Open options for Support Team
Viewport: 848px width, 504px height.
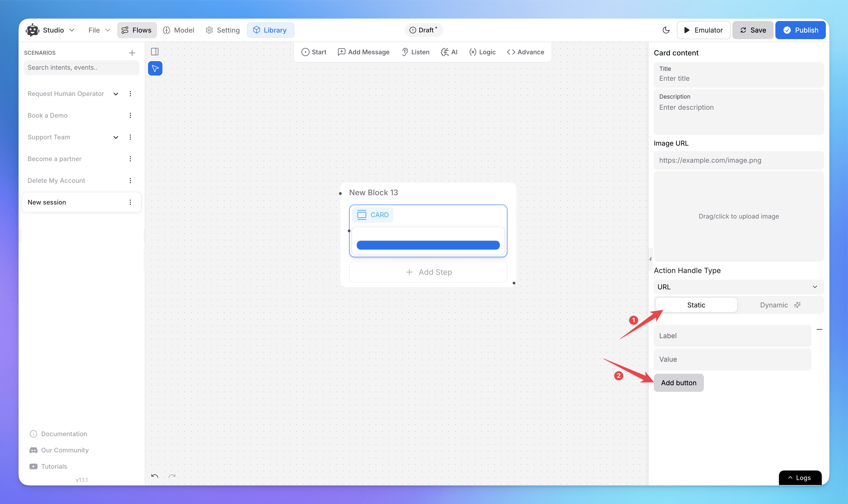tap(130, 137)
